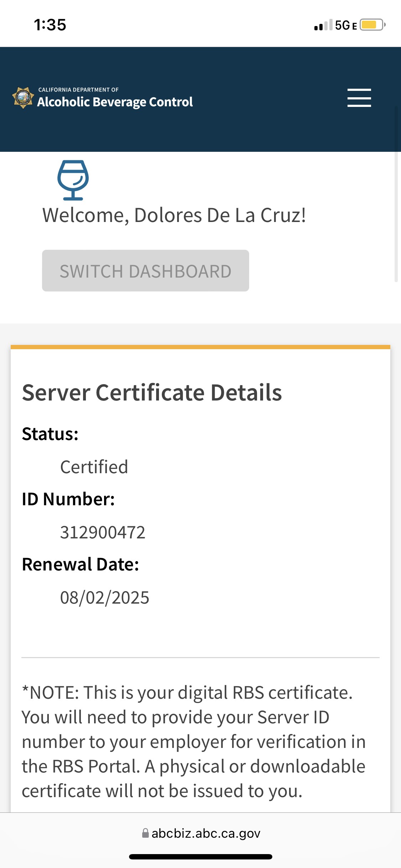401x868 pixels.
Task: Tap the cellular signal strength bars
Action: [323, 25]
